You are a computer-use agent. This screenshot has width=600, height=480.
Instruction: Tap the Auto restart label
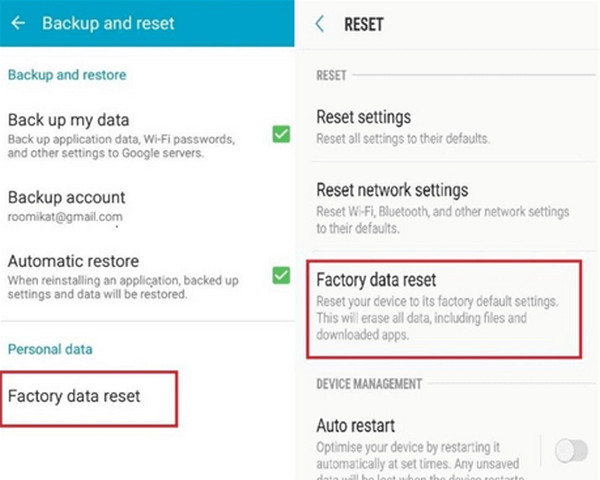tap(356, 425)
